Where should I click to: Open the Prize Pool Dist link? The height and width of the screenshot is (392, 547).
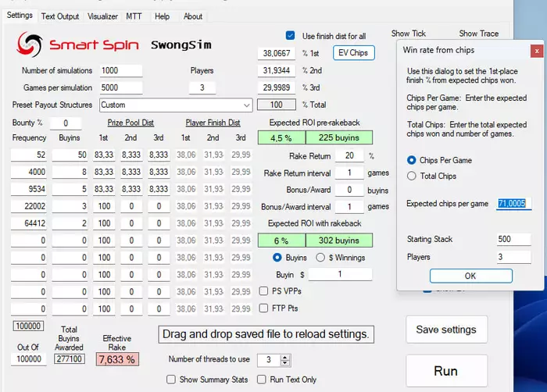[x=130, y=123]
